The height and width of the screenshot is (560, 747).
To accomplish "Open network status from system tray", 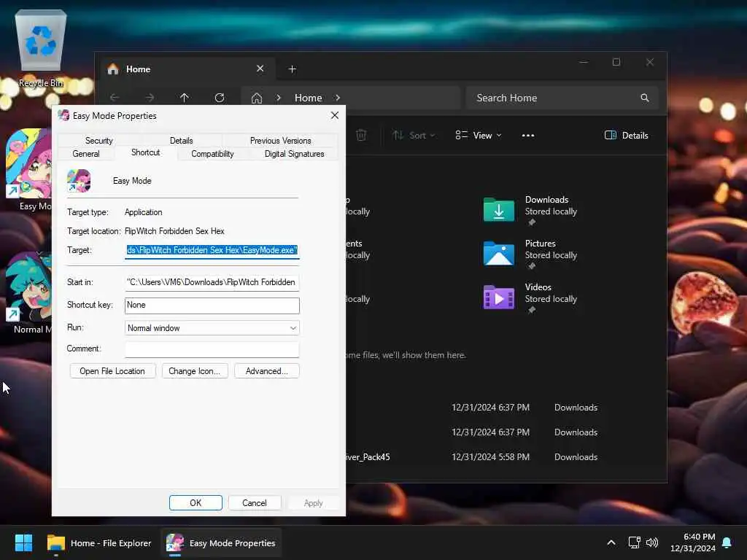I will (634, 542).
